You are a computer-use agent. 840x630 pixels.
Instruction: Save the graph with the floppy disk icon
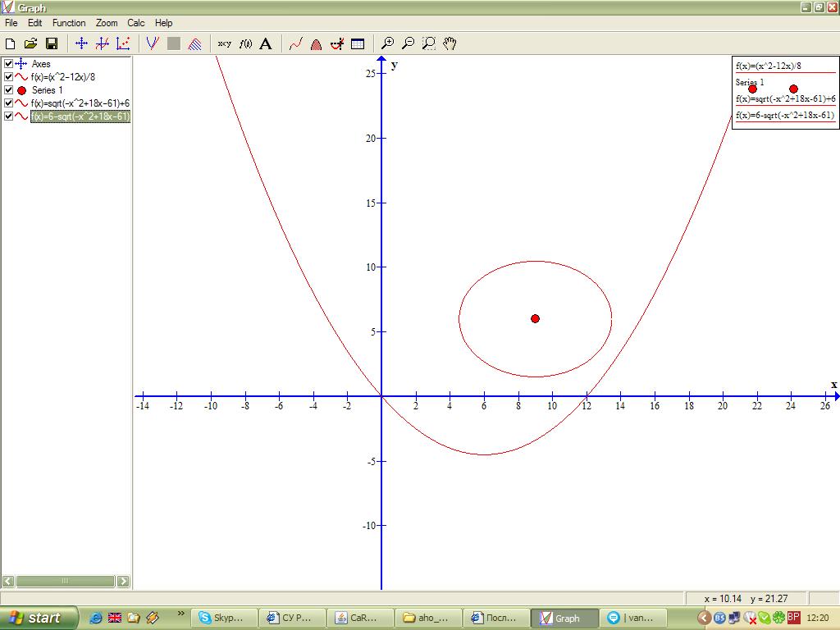(x=52, y=43)
